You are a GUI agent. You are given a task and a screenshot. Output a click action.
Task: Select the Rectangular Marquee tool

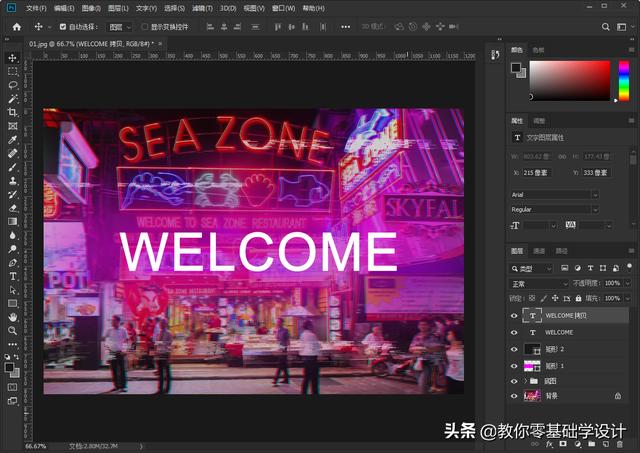coord(13,71)
